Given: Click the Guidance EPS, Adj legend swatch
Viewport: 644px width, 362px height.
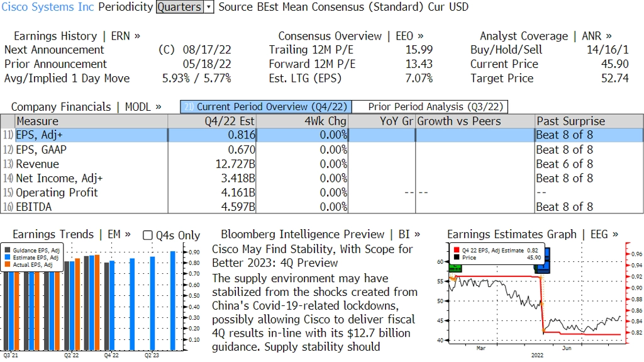Looking at the screenshot, I should pos(8,250).
